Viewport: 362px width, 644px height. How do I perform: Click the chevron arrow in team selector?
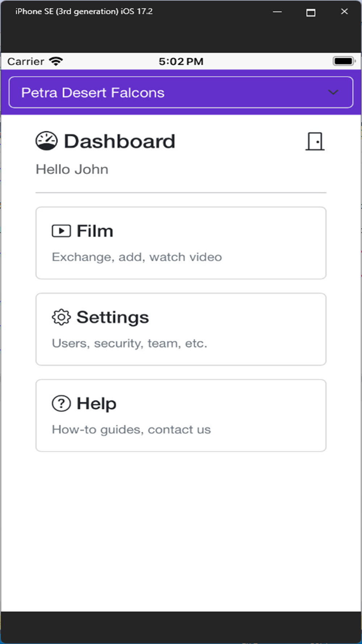tap(333, 92)
